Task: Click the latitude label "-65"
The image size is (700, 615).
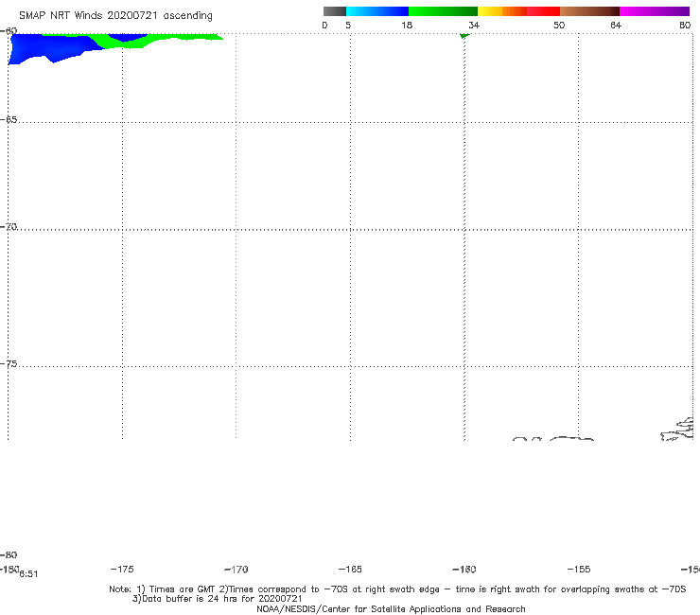Action: click(9, 120)
